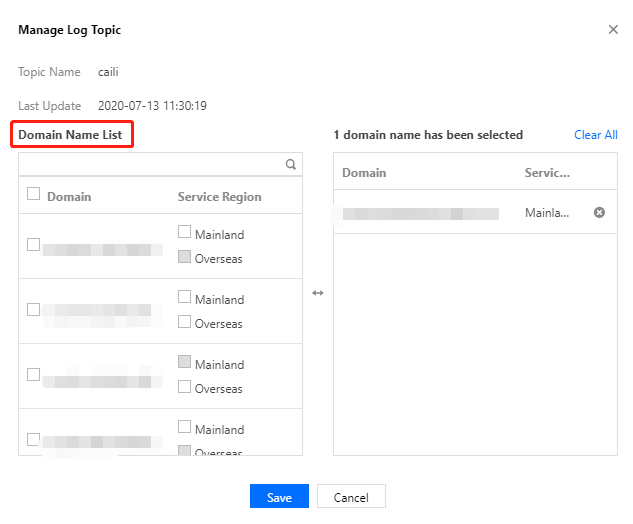
Task: Focus the domain search input field
Action: pyautogui.click(x=150, y=165)
